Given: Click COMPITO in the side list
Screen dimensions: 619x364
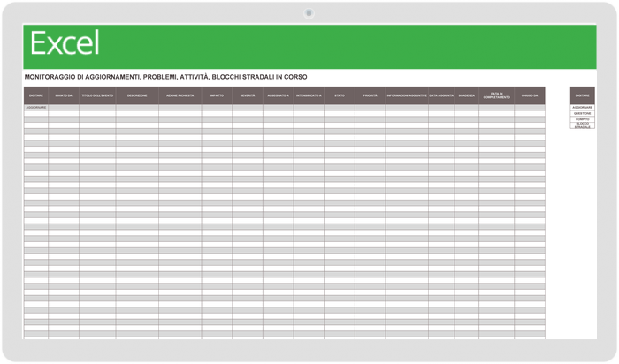Looking at the screenshot, I should pos(582,119).
